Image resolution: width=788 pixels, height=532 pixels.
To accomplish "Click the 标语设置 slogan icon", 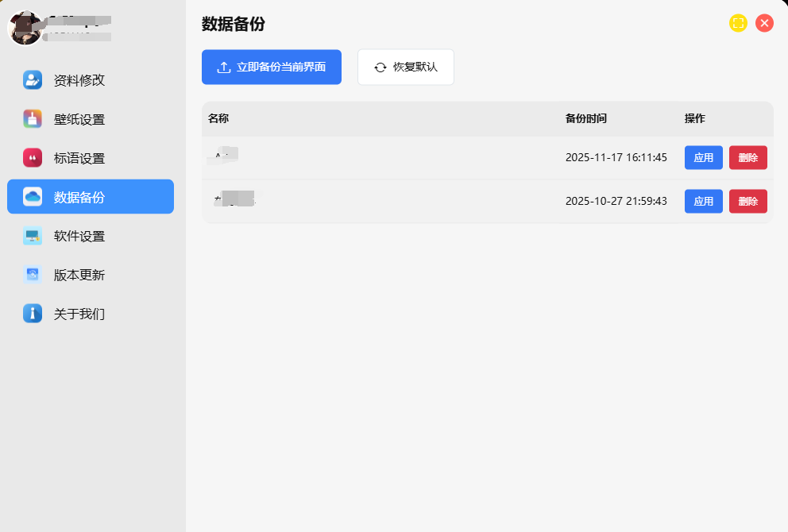I will (33, 158).
